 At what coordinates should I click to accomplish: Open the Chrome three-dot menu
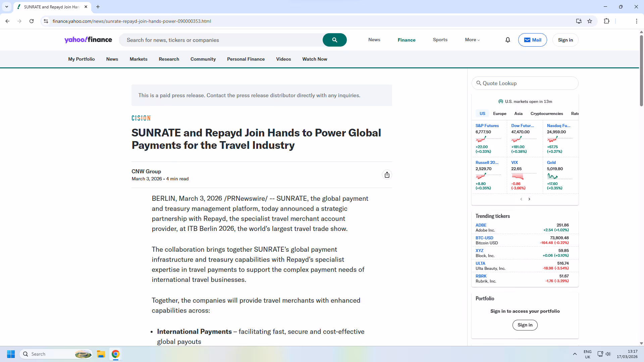pos(636,21)
